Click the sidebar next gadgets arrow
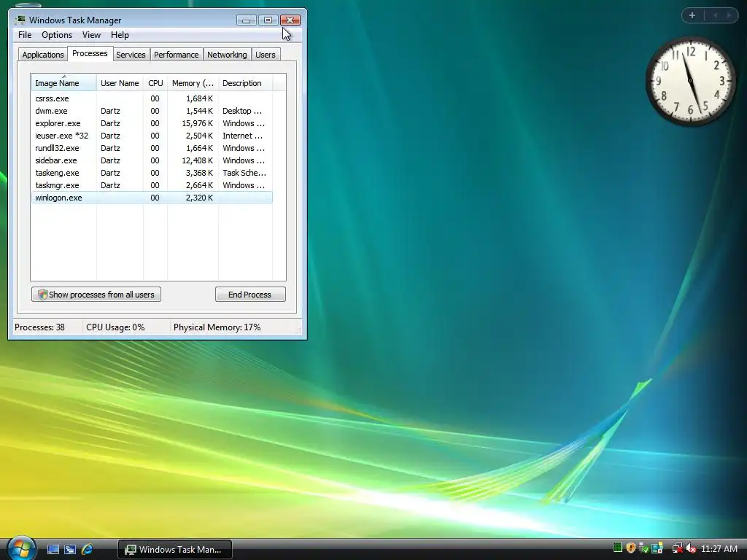Screen dimensions: 747x560 (x=729, y=15)
